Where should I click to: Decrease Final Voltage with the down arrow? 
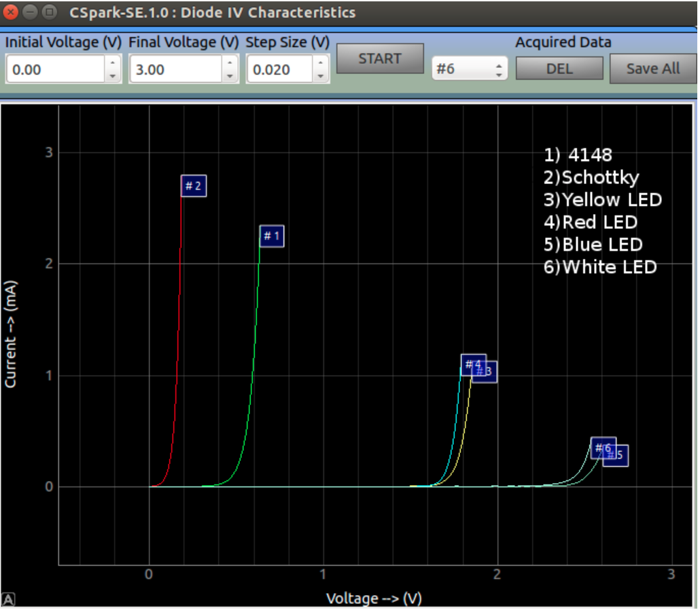click(x=230, y=76)
